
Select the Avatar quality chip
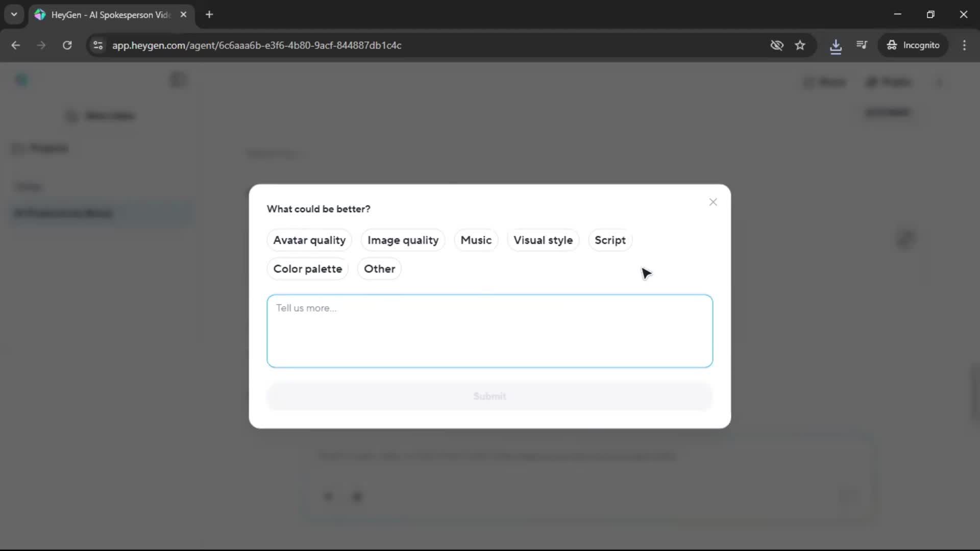tap(309, 240)
